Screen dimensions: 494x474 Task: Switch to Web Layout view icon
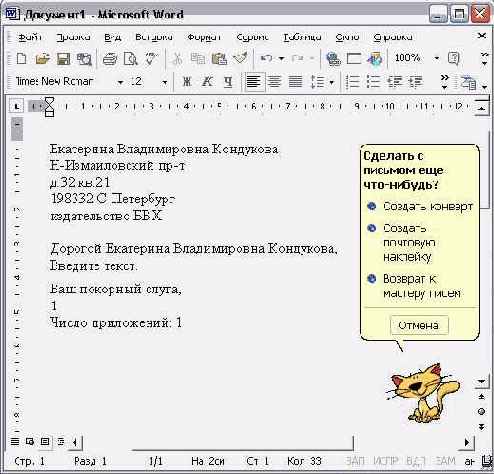point(30,442)
